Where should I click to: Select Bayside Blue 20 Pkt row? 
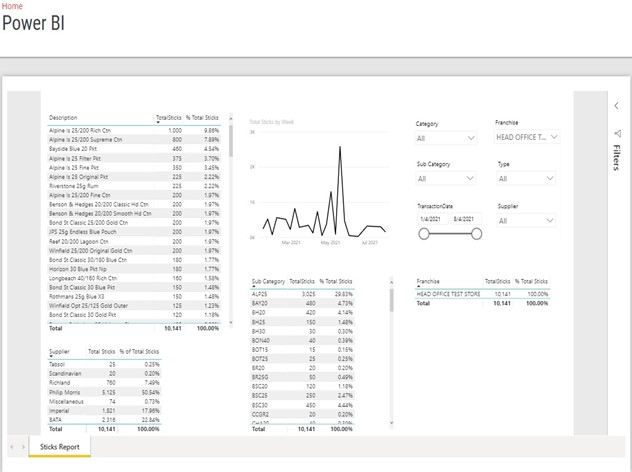(134, 149)
